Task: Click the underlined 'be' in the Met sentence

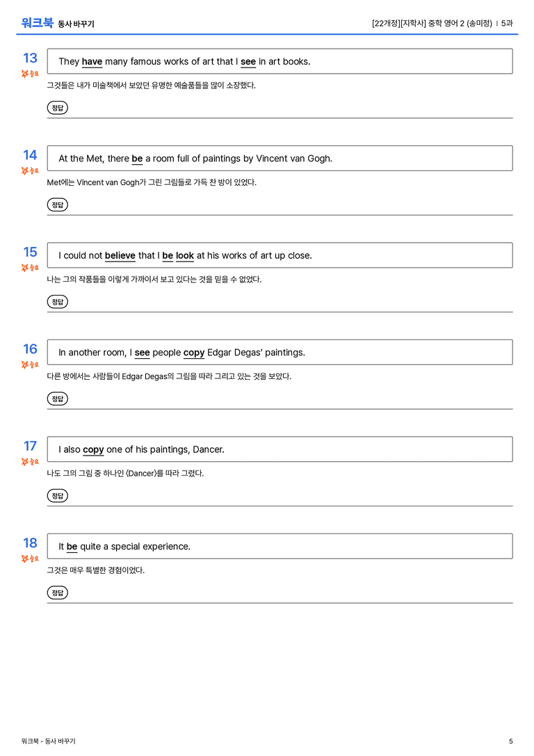Action: coord(138,159)
